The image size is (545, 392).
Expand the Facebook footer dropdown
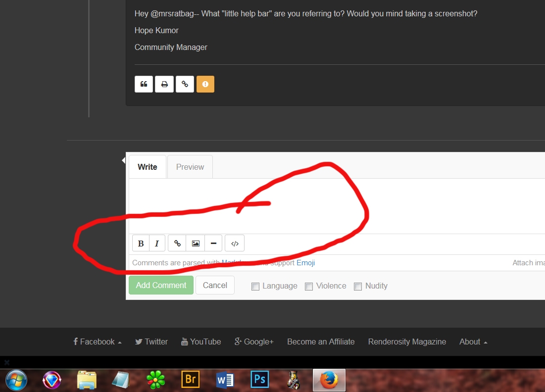[98, 342]
